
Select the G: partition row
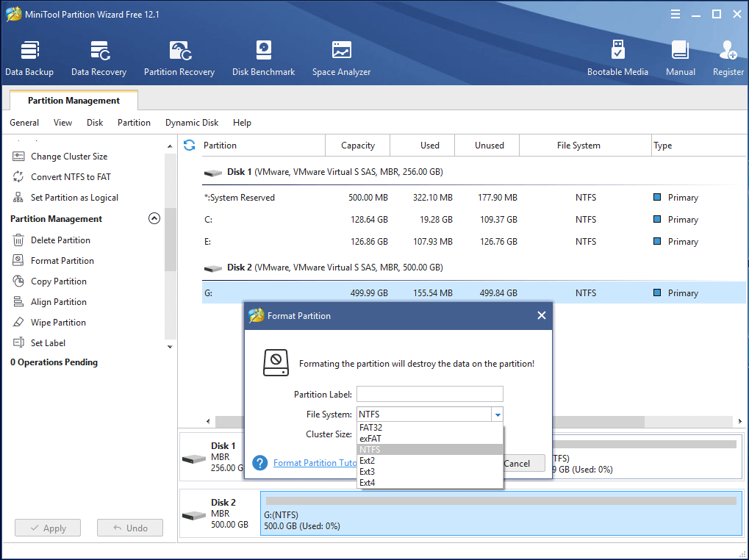click(474, 292)
